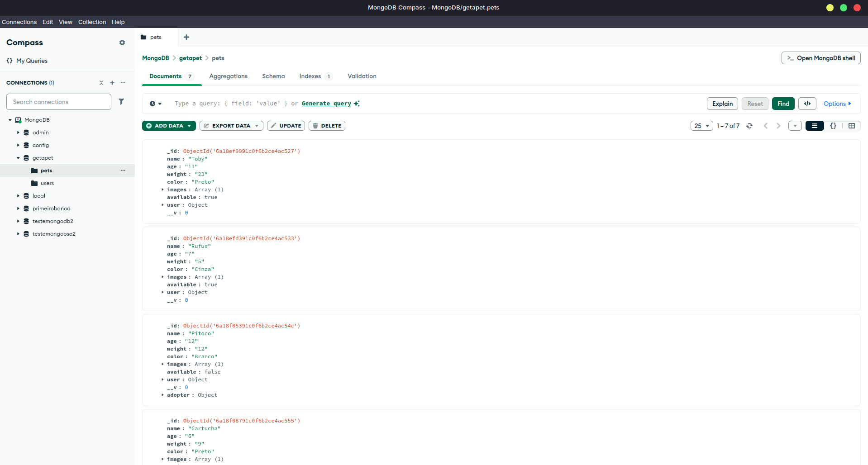Switch to table view of documents
Image resolution: width=868 pixels, height=465 pixels.
(x=852, y=126)
